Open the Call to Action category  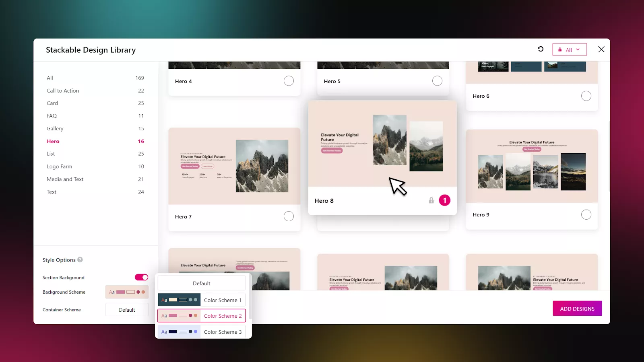pyautogui.click(x=63, y=90)
